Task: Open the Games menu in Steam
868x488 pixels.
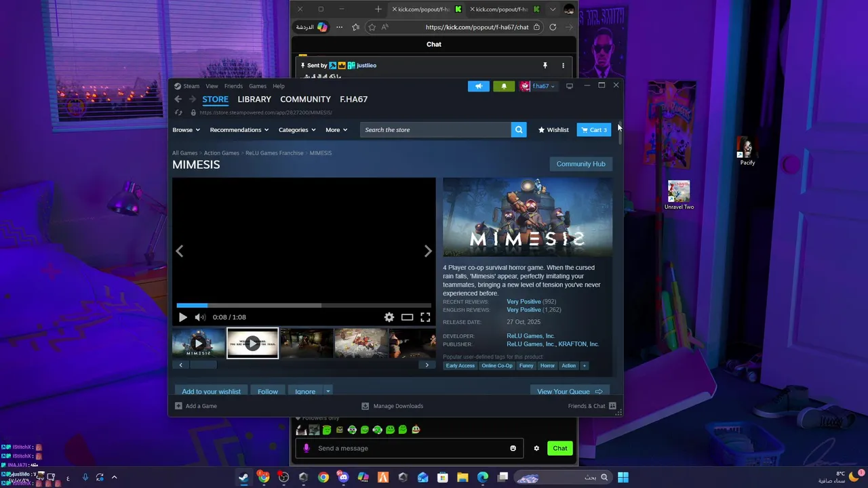Action: point(258,86)
